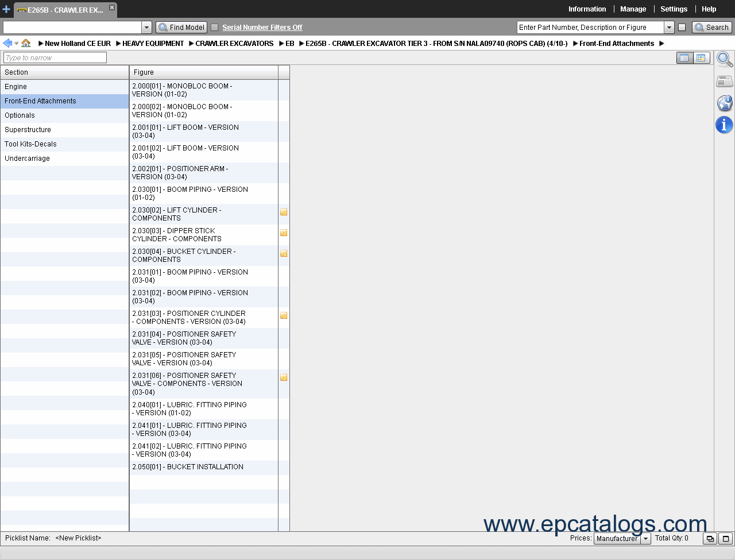Select the Optionals section

point(64,115)
